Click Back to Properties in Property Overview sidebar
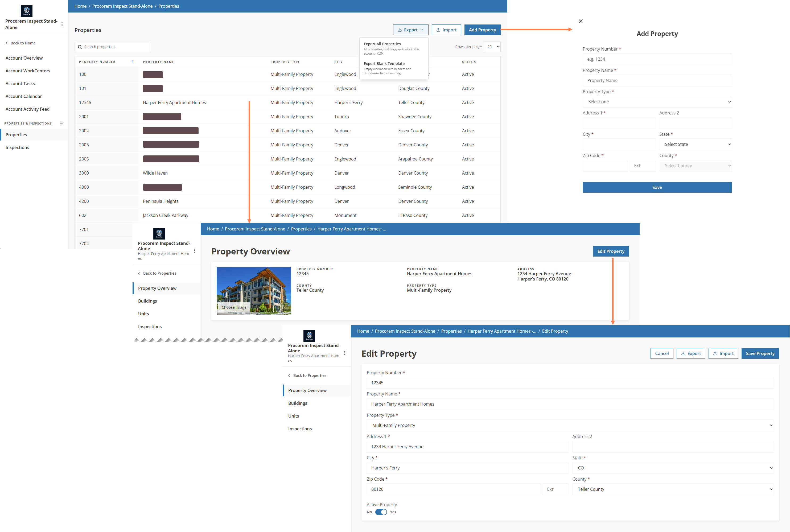 click(x=157, y=274)
